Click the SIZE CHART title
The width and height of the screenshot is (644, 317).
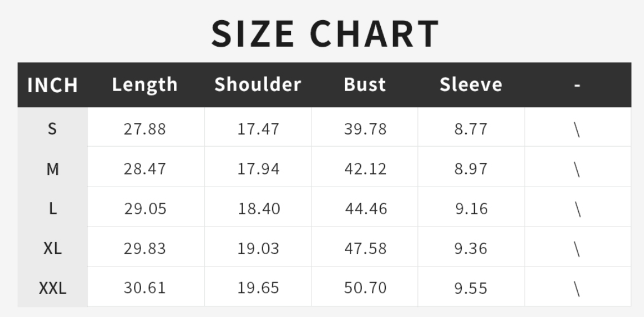pos(325,33)
